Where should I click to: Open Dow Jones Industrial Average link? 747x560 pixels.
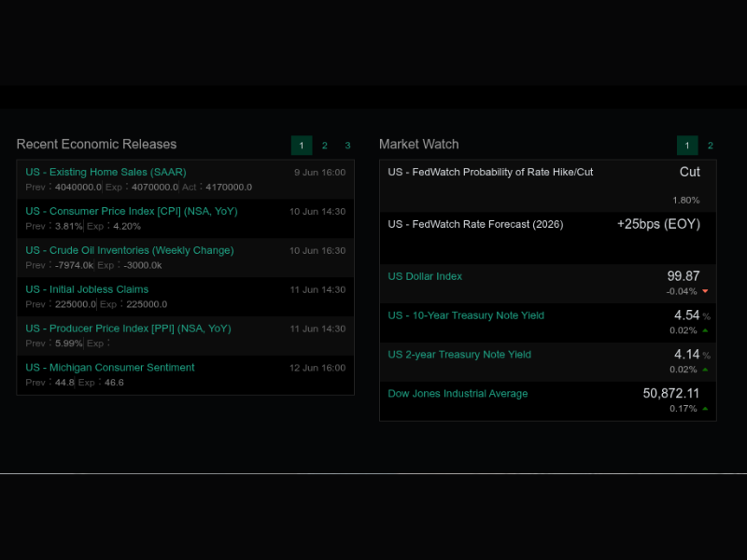[458, 393]
